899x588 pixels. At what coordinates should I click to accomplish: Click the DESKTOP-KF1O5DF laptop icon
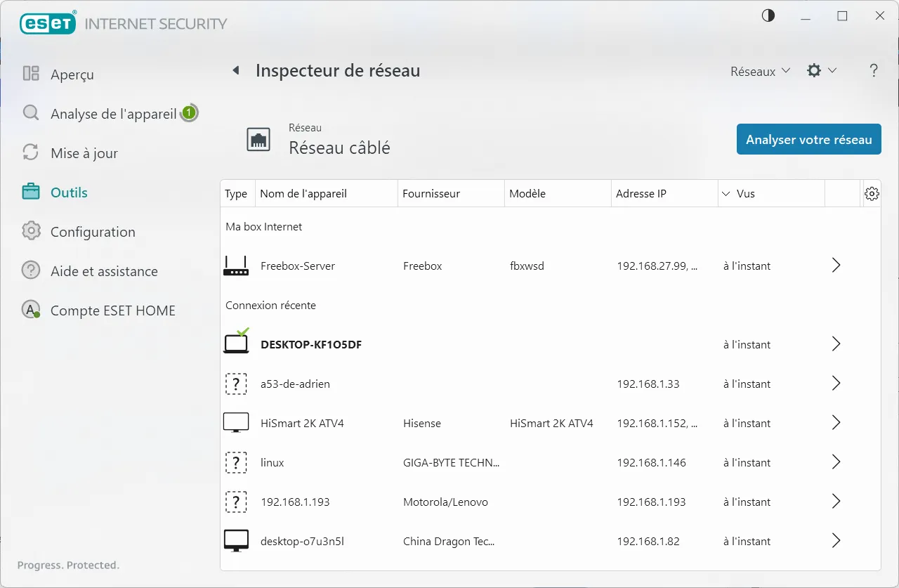pos(236,341)
